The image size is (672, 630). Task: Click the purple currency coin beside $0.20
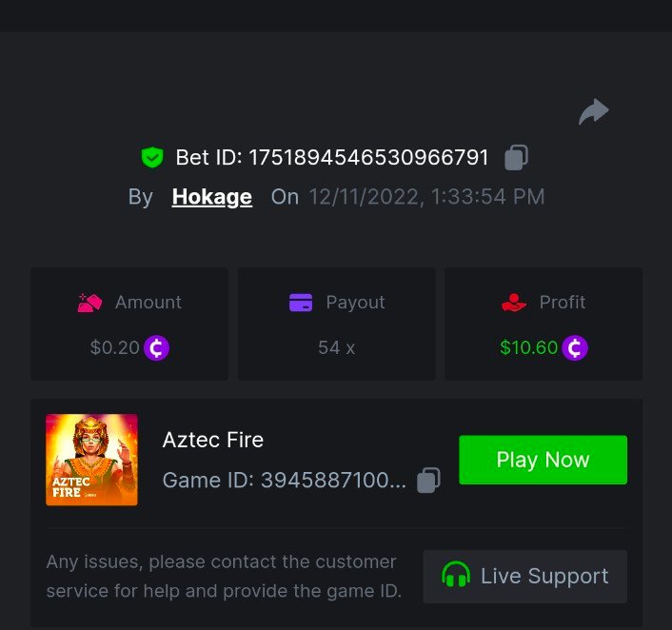(156, 348)
